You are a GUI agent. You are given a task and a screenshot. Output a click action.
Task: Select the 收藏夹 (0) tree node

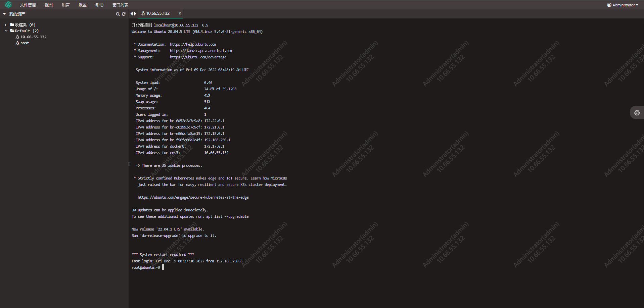(x=23, y=25)
